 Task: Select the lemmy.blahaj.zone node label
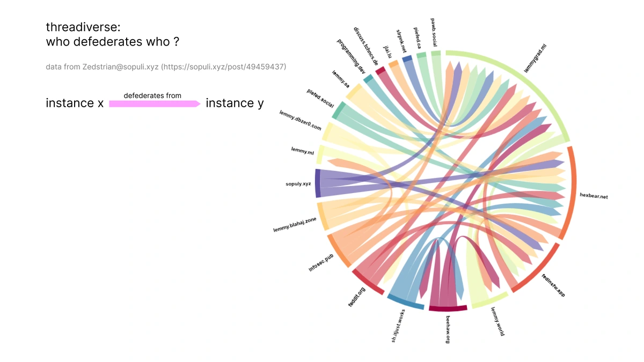point(295,225)
